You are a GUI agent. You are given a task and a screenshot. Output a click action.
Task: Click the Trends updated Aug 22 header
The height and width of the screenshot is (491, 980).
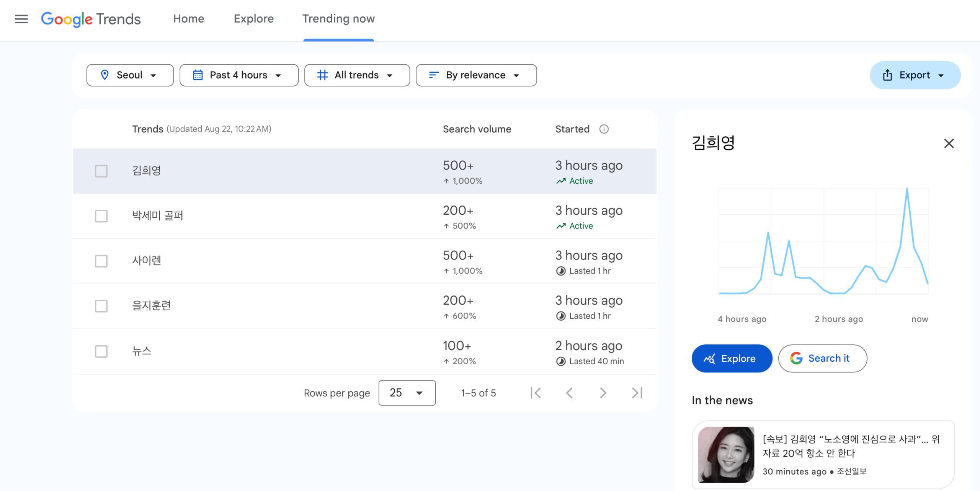pyautogui.click(x=202, y=129)
